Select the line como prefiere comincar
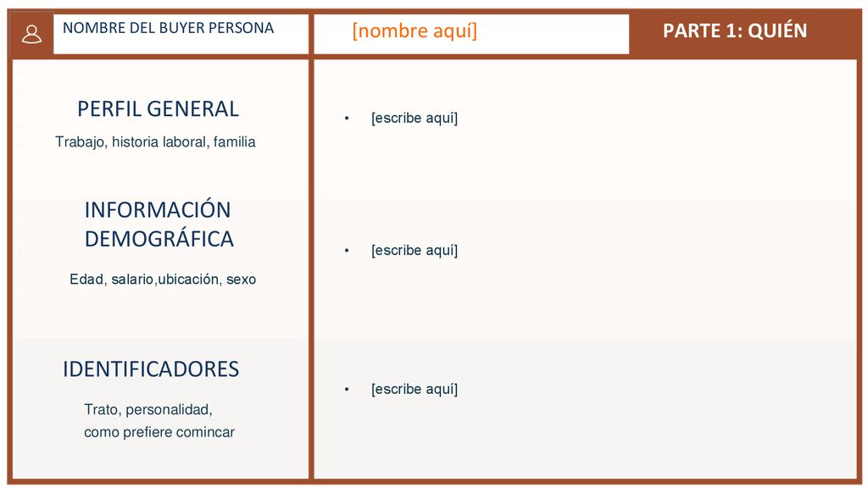Viewport: 868px width, 488px height. pyautogui.click(x=159, y=432)
